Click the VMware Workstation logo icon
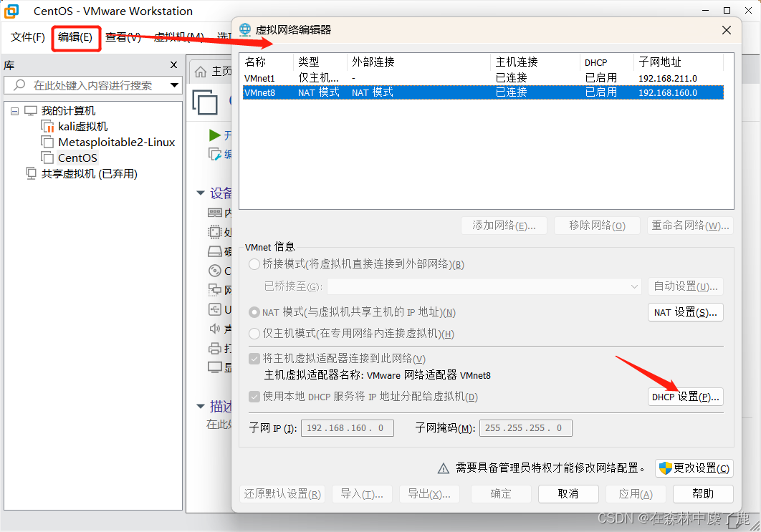The width and height of the screenshot is (761, 532). point(11,11)
